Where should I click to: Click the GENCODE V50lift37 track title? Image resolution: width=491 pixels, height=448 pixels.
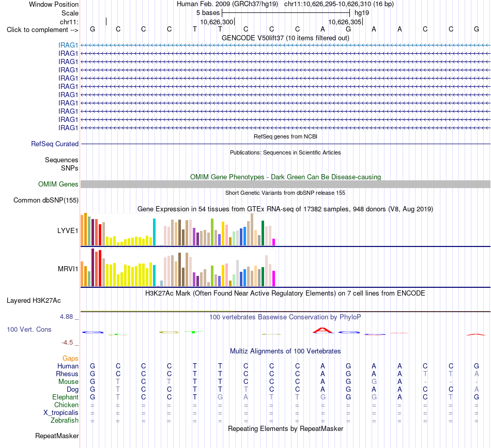[x=285, y=38]
